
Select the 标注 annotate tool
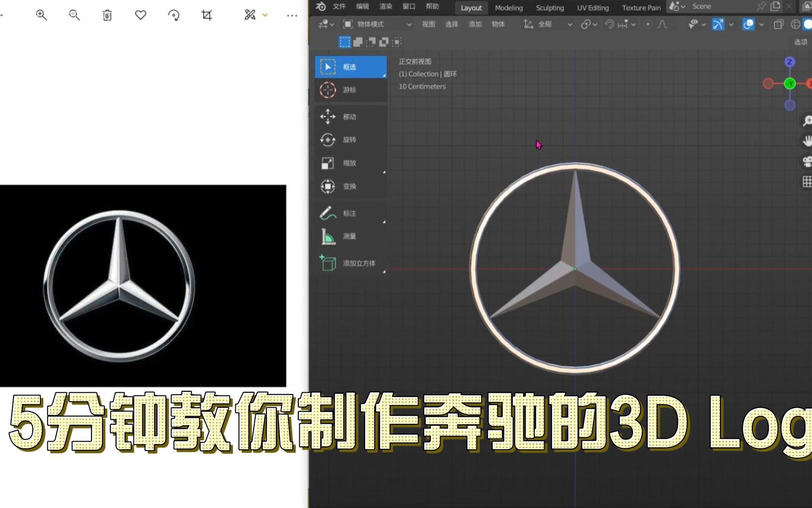pos(351,213)
